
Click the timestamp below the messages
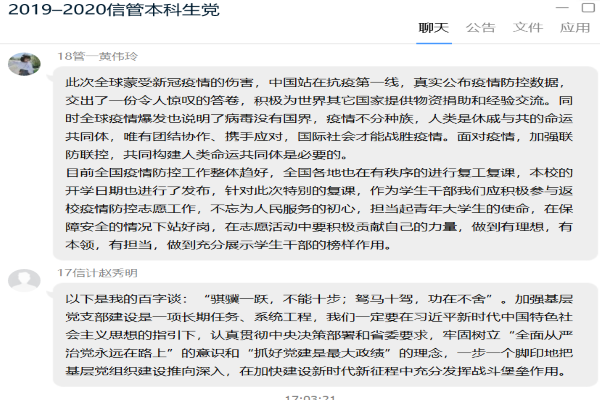(x=310, y=398)
